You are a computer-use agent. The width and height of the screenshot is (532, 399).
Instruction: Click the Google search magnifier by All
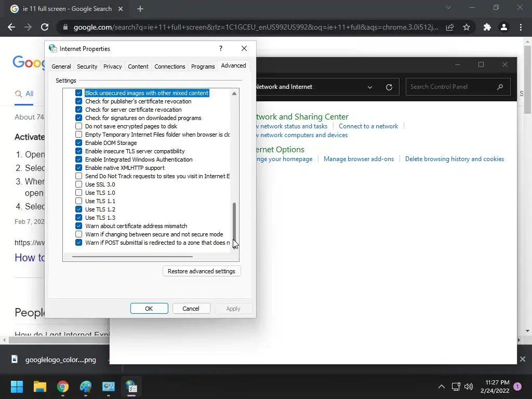(18, 94)
